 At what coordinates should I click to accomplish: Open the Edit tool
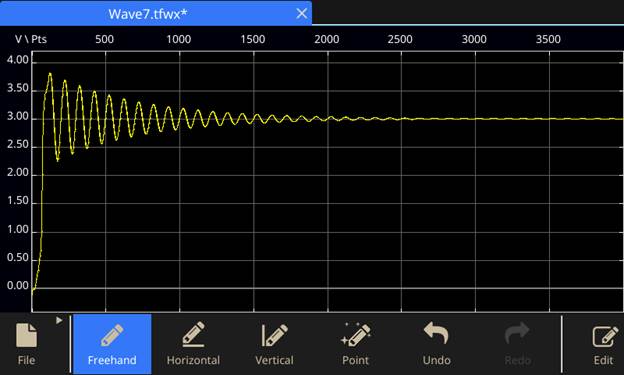click(x=604, y=344)
